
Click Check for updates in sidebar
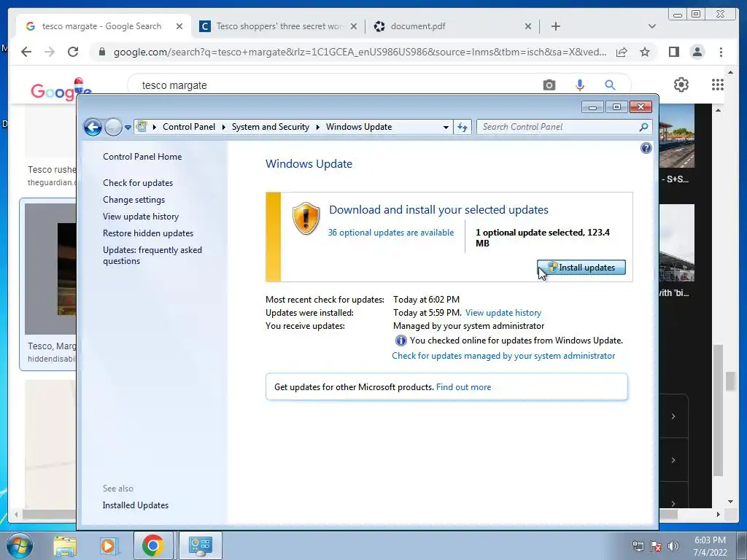pyautogui.click(x=138, y=183)
